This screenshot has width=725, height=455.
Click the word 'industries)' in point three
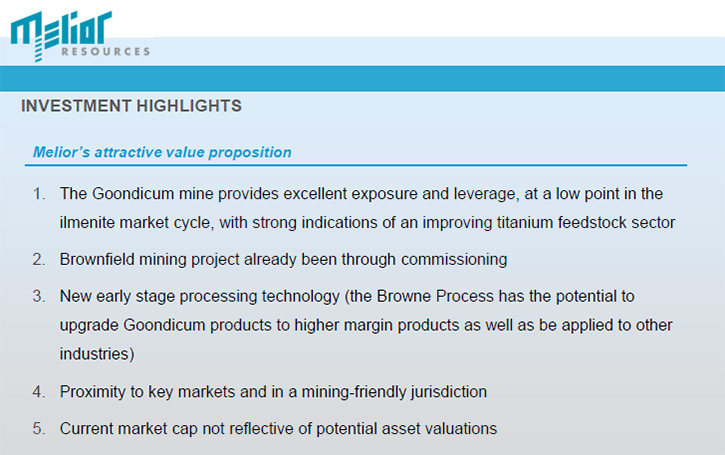coord(97,354)
